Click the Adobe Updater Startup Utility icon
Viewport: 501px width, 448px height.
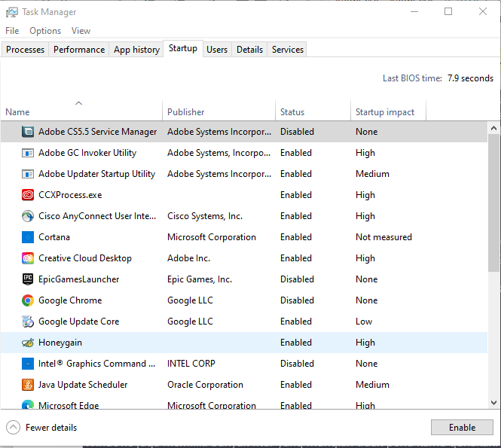[x=28, y=174]
